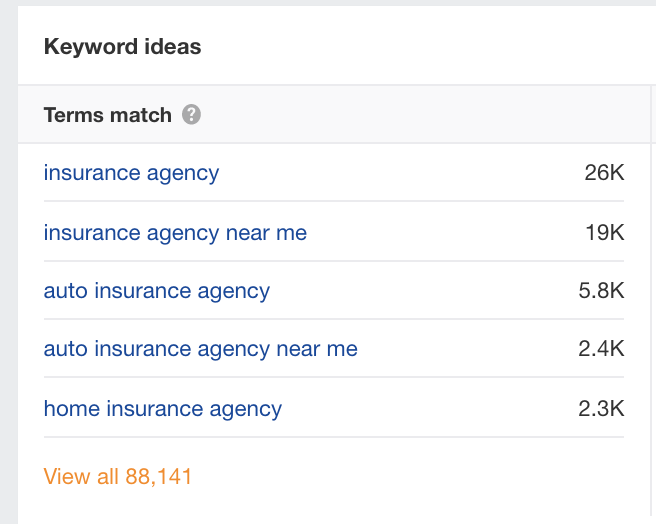Click empty gray area of Terms match header
The image size is (656, 524).
click(x=418, y=114)
